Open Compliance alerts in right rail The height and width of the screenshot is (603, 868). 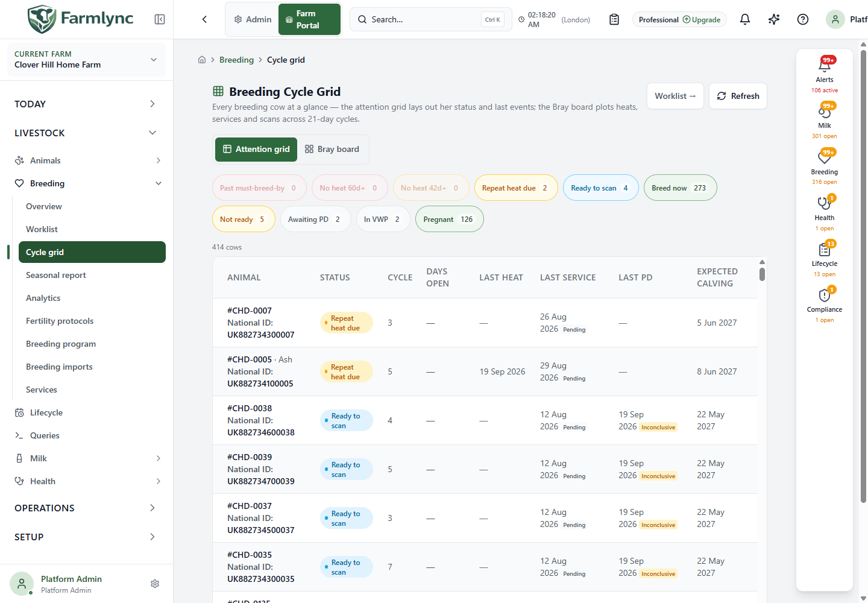click(x=825, y=305)
